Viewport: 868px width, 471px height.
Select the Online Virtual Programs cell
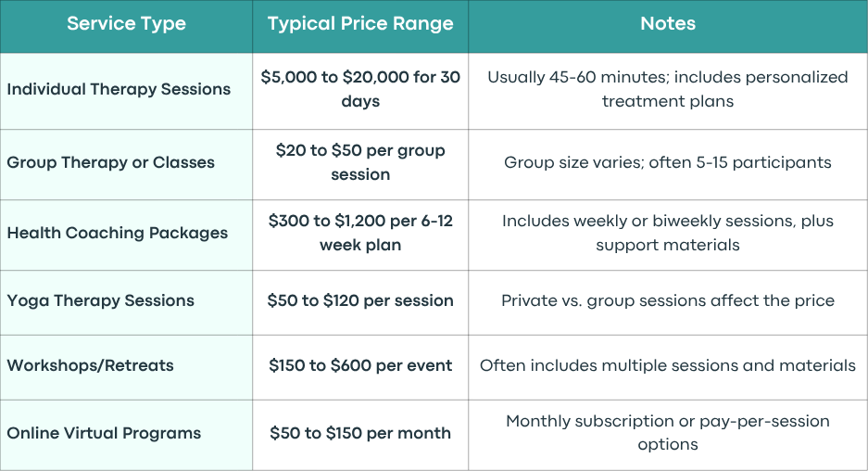(126, 435)
